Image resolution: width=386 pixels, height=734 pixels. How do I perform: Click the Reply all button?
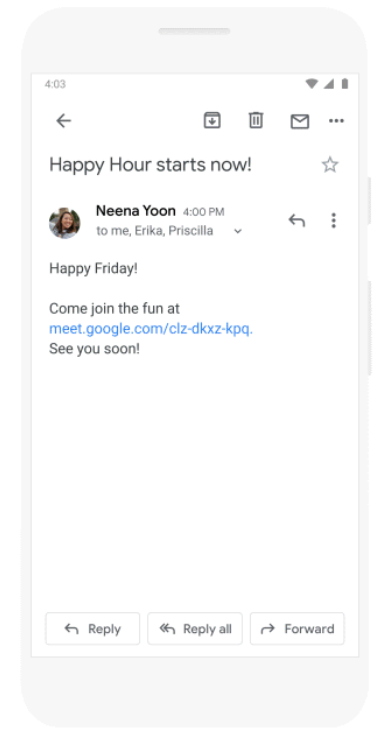click(x=195, y=629)
